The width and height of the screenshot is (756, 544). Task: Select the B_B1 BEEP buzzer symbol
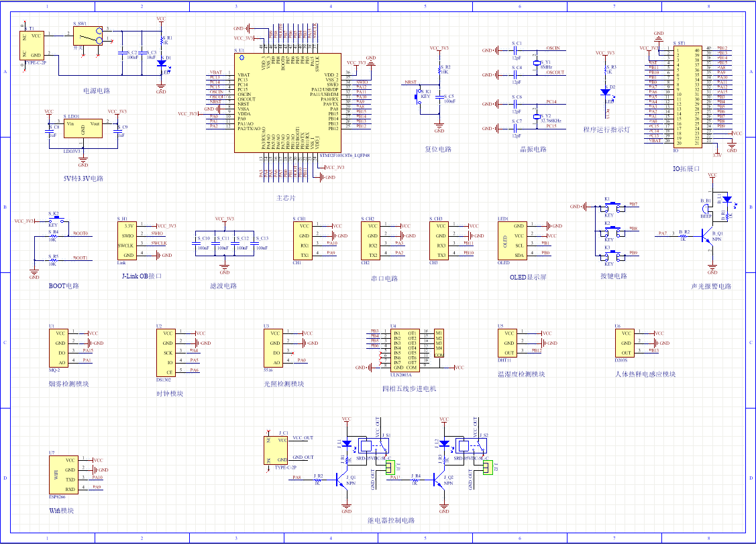click(707, 207)
